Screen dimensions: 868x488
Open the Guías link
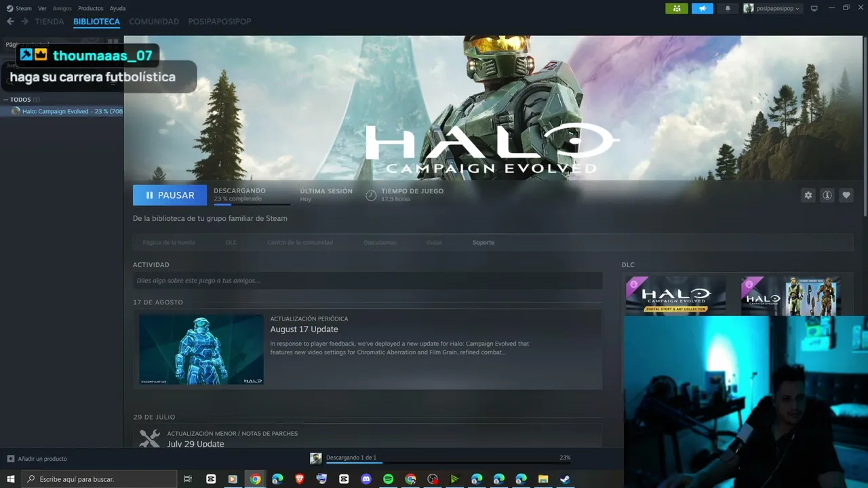(434, 242)
